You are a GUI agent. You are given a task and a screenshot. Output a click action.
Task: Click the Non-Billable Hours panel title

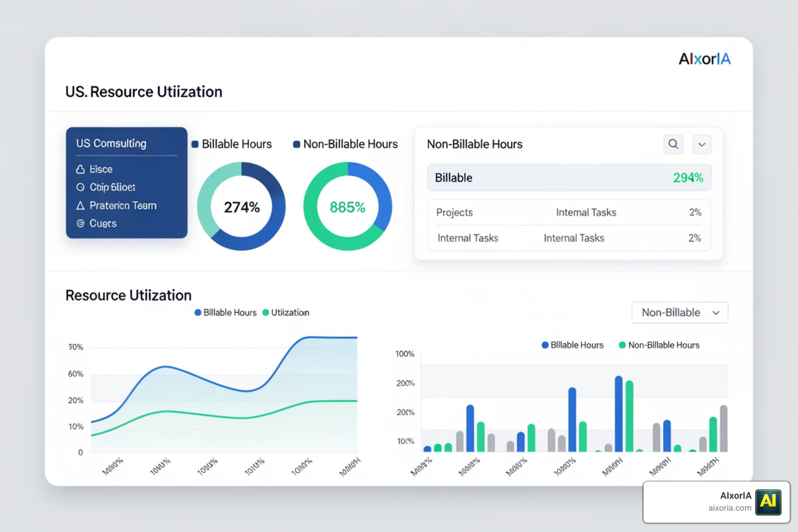(x=475, y=144)
